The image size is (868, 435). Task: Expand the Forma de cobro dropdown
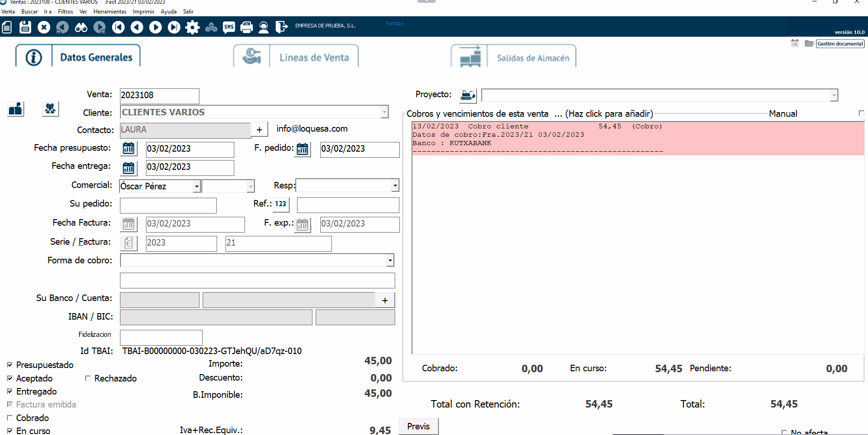tap(390, 261)
